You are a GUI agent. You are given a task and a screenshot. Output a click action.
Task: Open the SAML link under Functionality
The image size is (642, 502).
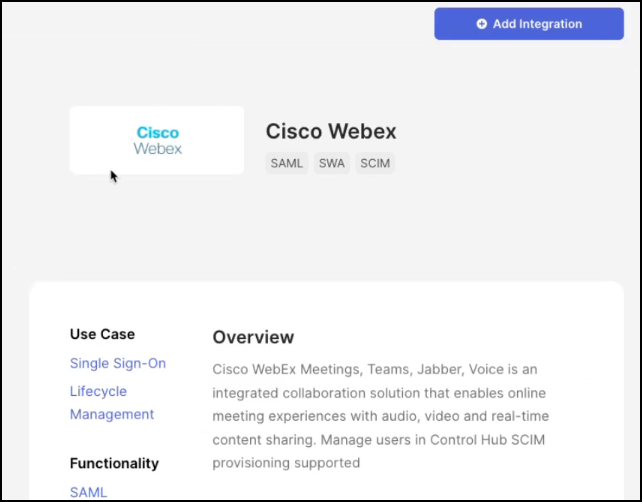88,492
